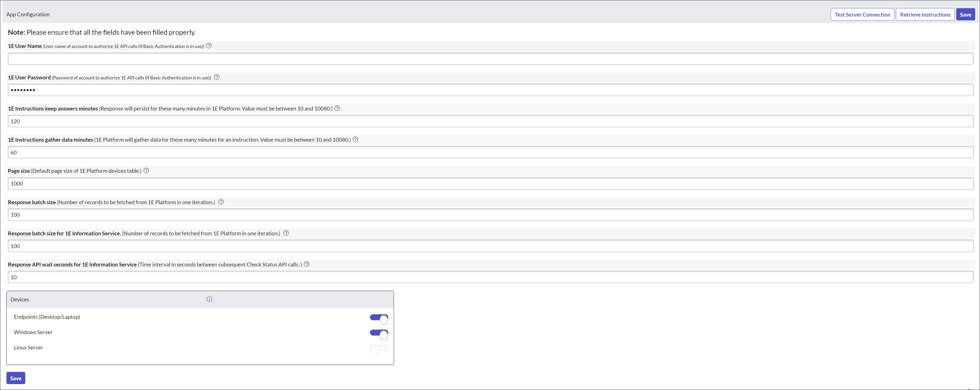The height and width of the screenshot is (390, 980).
Task: Click Test Server Connection button
Action: pyautogui.click(x=862, y=15)
